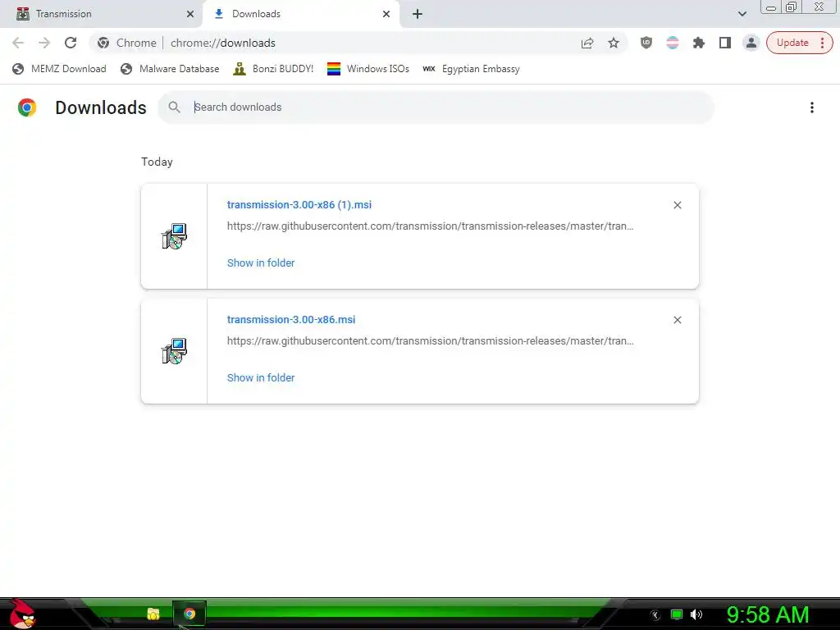
Task: Open the Extensions puzzle piece menu
Action: [699, 43]
